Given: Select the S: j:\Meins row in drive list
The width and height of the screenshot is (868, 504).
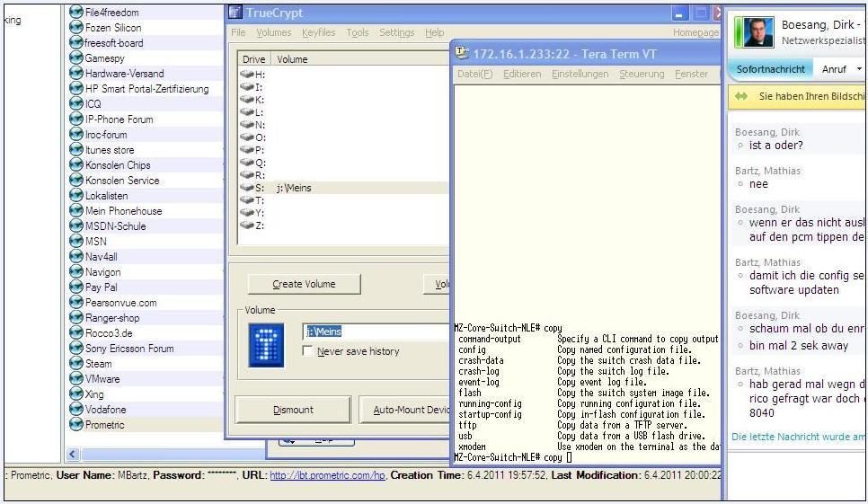Looking at the screenshot, I should click(x=344, y=188).
